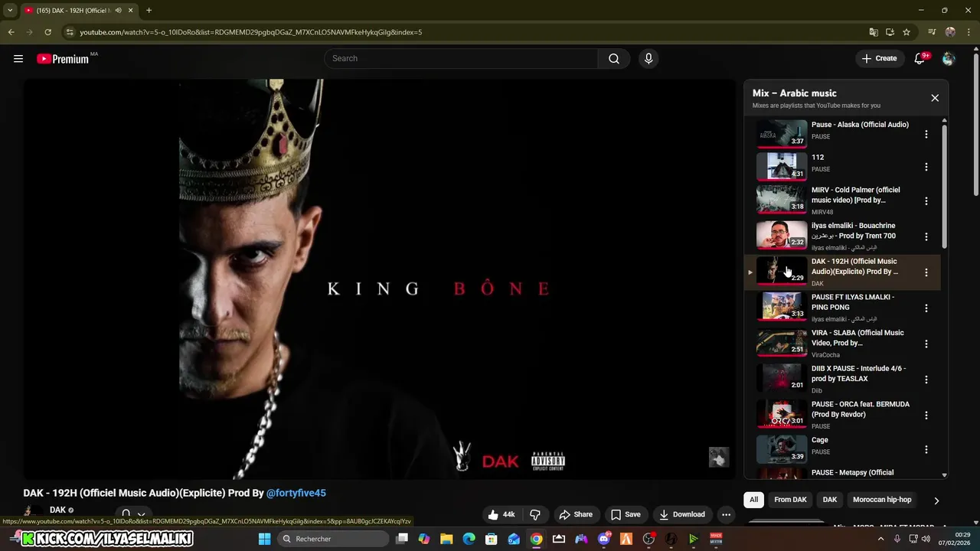Open the YouTube guide hamburger menu
Image resolution: width=980 pixels, height=551 pixels.
[18, 58]
